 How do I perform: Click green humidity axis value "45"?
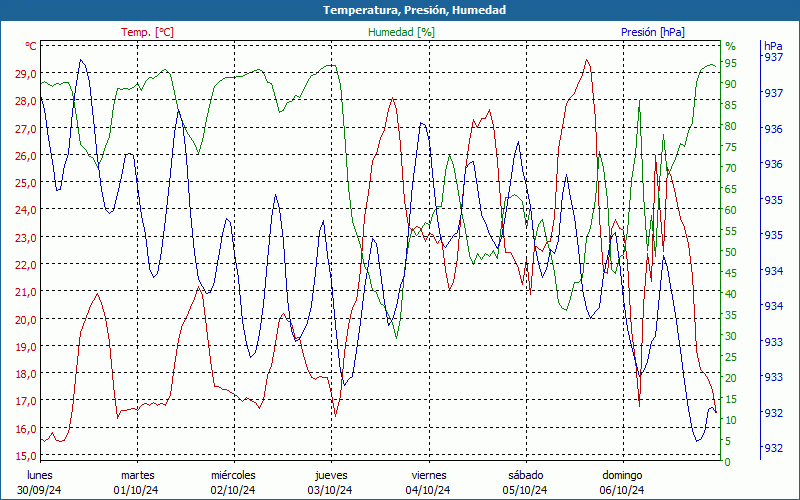(731, 273)
